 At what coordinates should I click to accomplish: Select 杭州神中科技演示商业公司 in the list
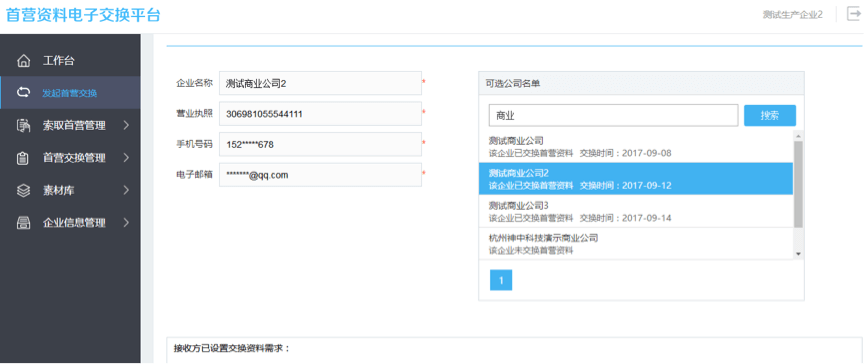point(636,243)
